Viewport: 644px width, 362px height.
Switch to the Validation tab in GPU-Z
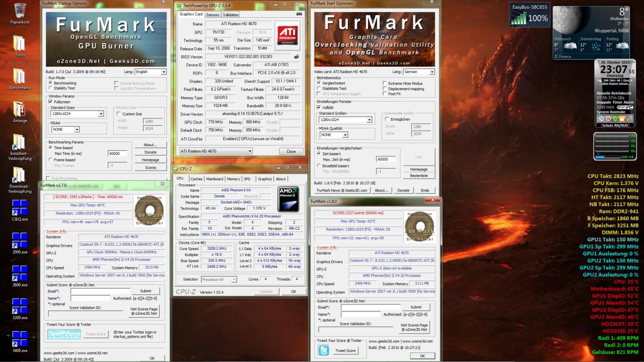231,15
